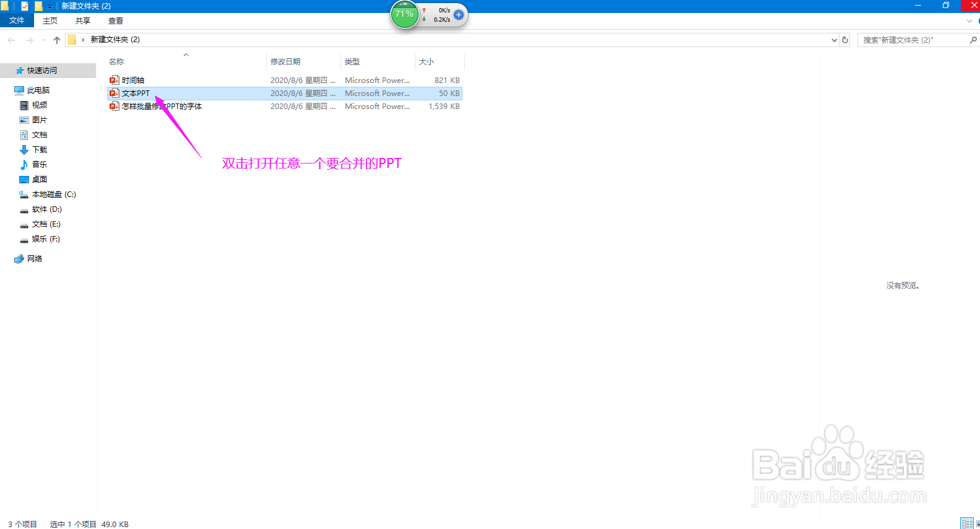Open the 音乐 folder in the sidebar
980x529 pixels.
pyautogui.click(x=40, y=165)
